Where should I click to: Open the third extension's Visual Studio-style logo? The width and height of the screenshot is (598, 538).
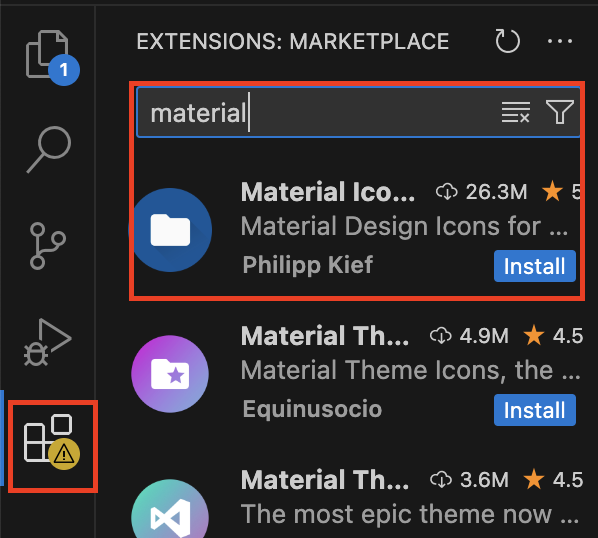170,509
